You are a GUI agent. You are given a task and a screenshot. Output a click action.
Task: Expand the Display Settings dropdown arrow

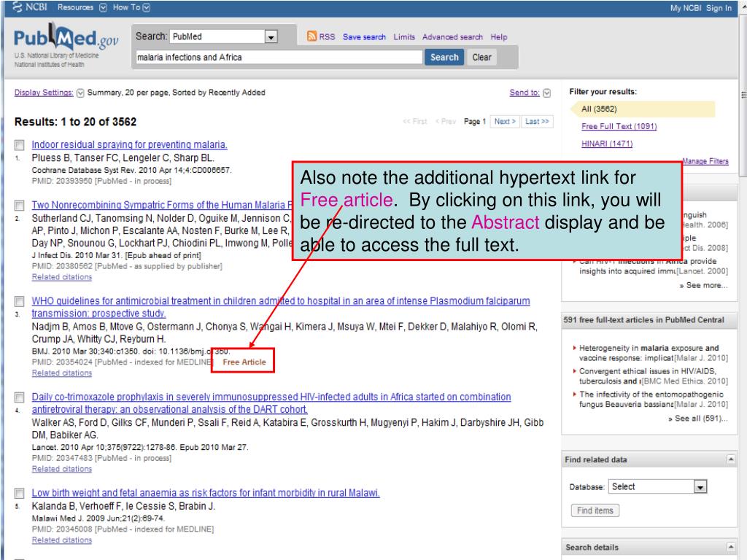tap(80, 93)
